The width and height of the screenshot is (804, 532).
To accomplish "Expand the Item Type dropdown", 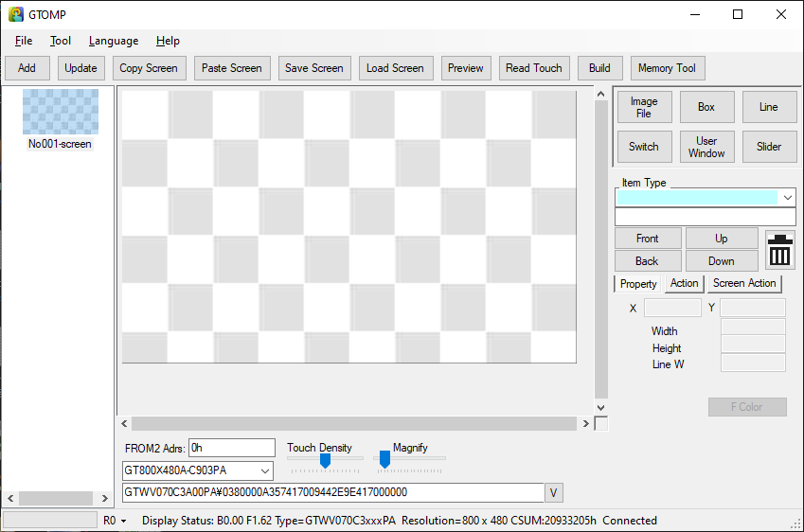I will (787, 198).
